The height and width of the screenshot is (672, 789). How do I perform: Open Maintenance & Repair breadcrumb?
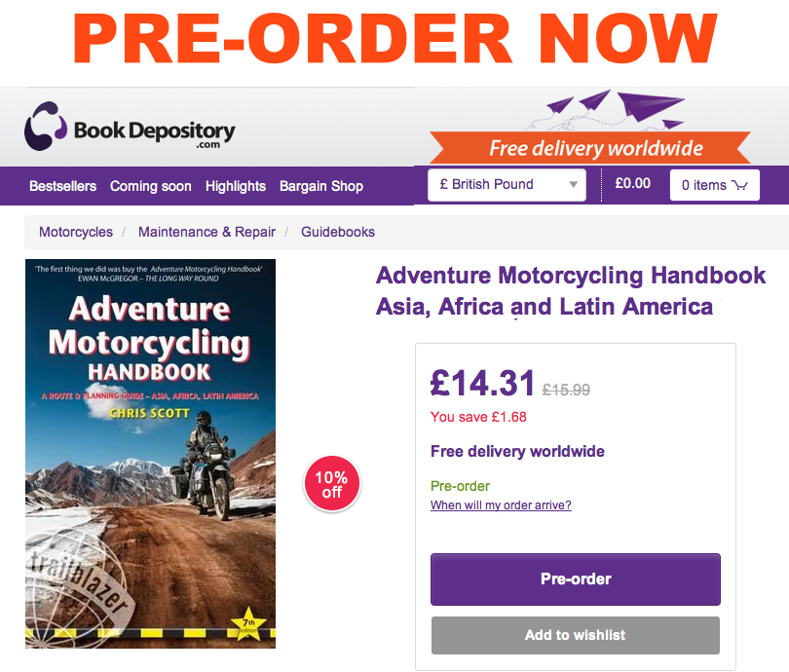[x=207, y=232]
